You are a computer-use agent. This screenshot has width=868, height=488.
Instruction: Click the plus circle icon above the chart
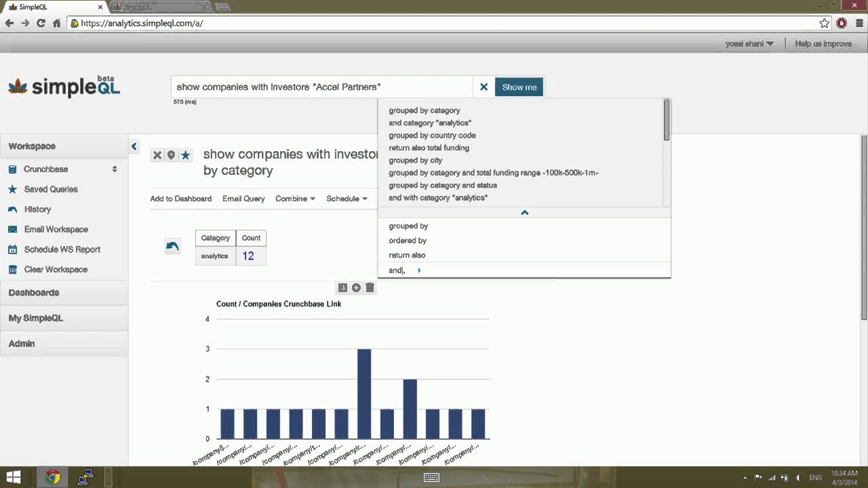[356, 288]
